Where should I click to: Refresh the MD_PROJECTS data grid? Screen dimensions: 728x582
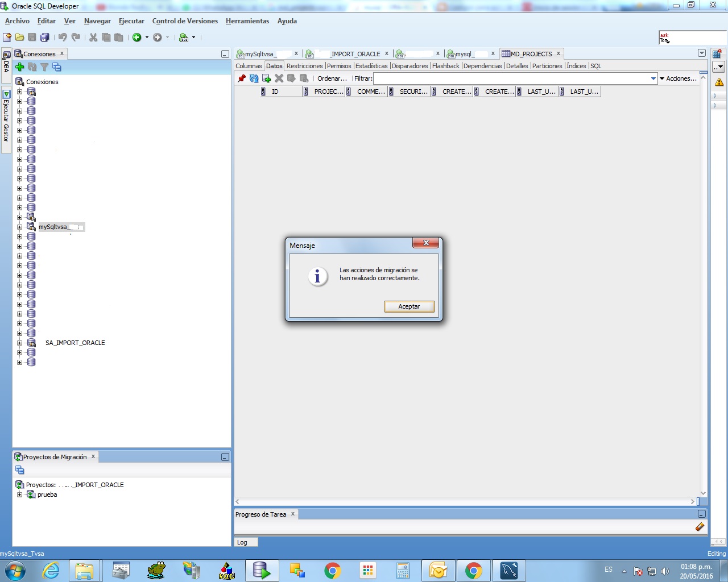pyautogui.click(x=254, y=78)
